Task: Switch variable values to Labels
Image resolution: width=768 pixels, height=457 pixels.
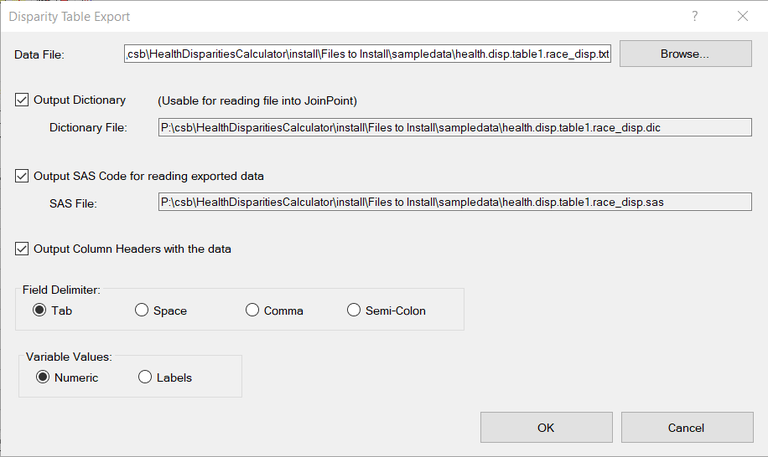Action: tap(146, 378)
